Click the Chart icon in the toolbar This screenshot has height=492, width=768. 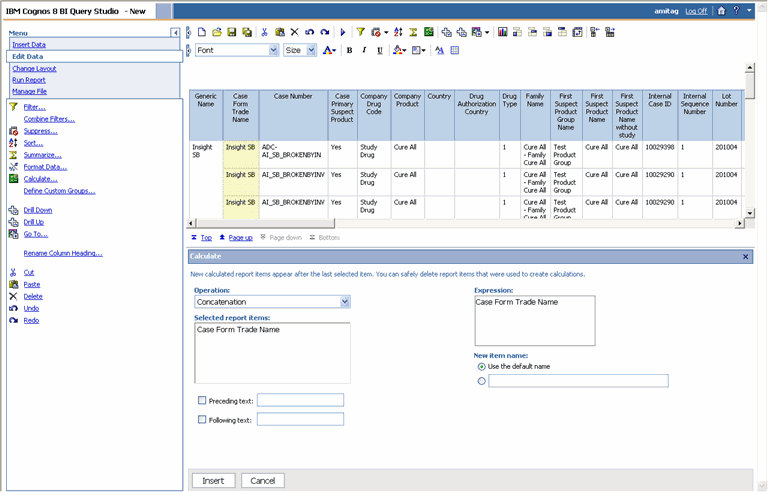pos(502,32)
